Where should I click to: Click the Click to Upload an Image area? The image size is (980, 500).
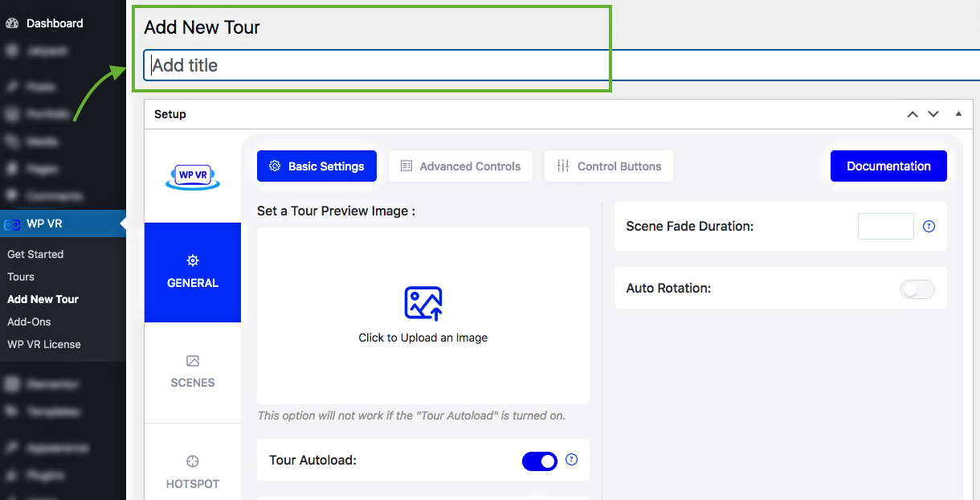coord(423,316)
